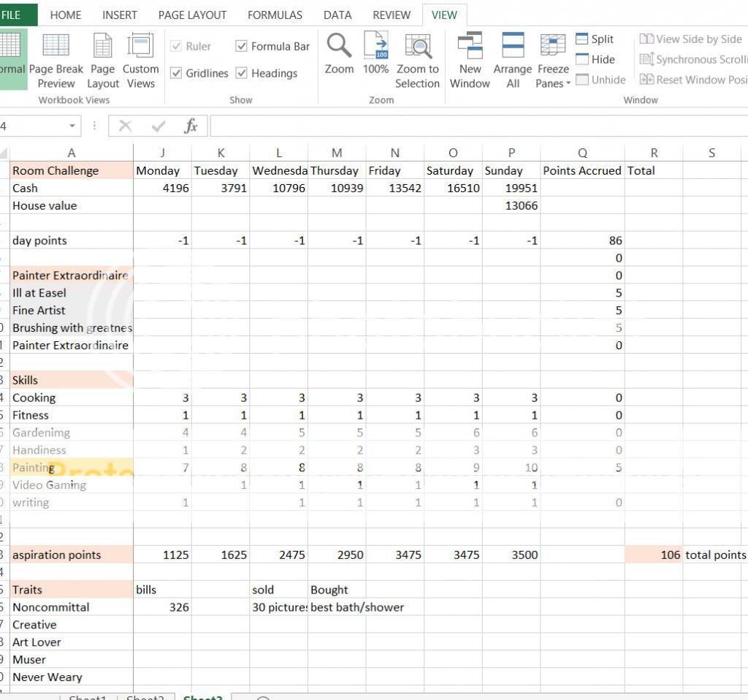The height and width of the screenshot is (700, 748).
Task: Open Custom Views dialog
Action: pos(140,60)
